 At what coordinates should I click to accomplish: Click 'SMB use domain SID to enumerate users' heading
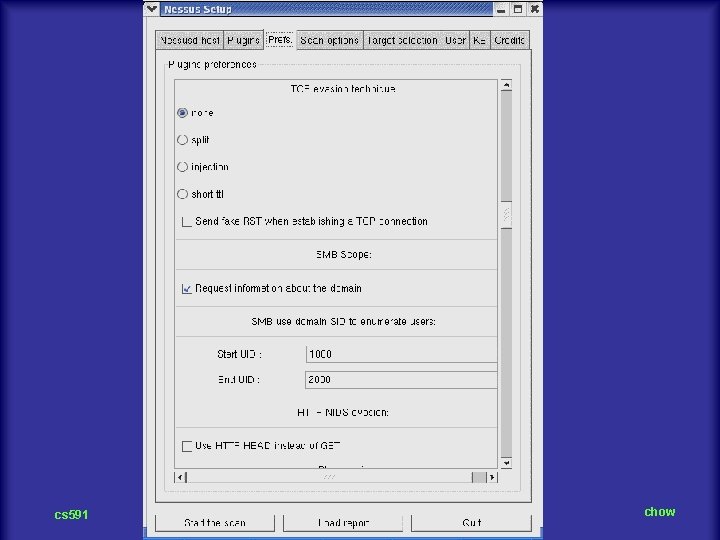[343, 321]
